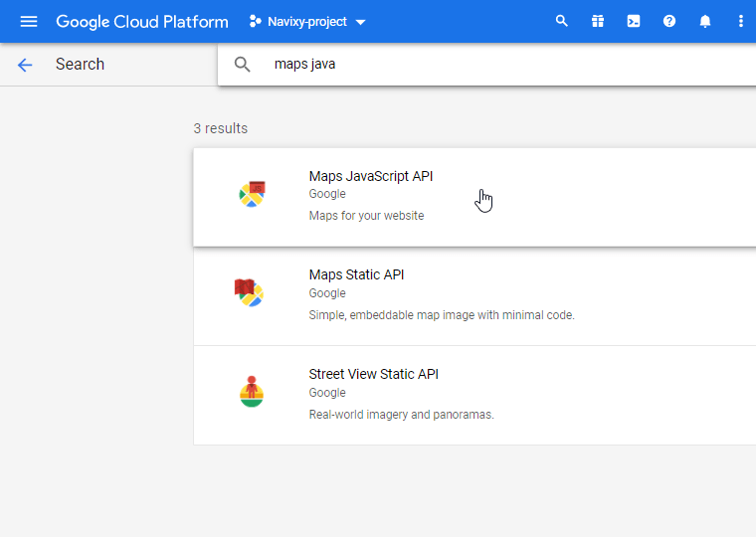Open the help question mark icon
This screenshot has width=756, height=537.
pyautogui.click(x=669, y=21)
